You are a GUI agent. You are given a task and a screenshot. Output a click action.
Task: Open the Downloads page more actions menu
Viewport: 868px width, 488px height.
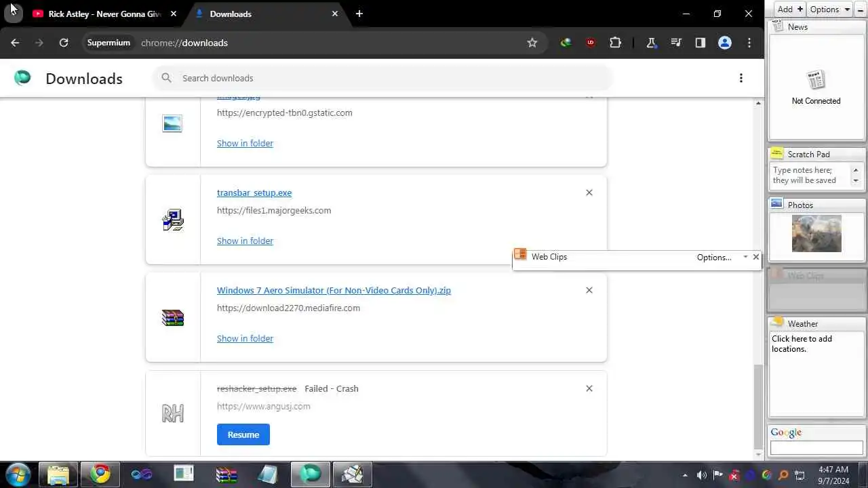tap(741, 78)
